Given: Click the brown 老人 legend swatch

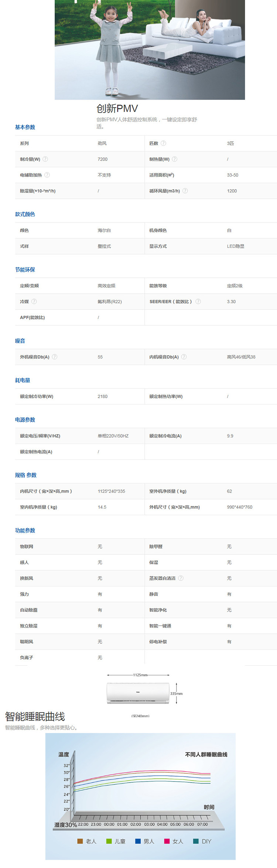Looking at the screenshot, I should [80, 841].
